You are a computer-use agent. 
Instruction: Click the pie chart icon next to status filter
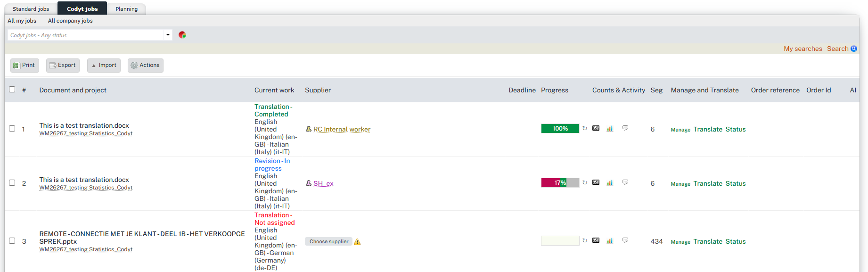[x=182, y=35]
